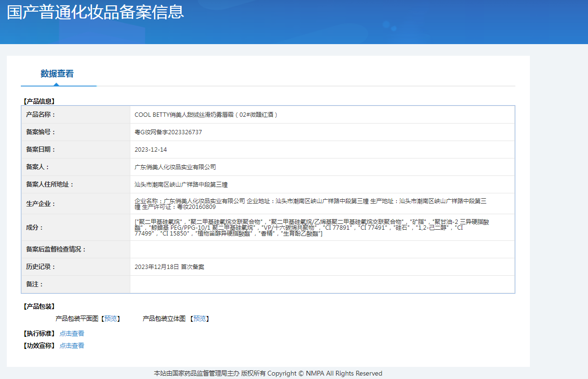Viewport: 588px width, 379px height.
Task: Click the 备案人 company name 广东俏美人化妆品实业有限公司
Action: click(x=175, y=167)
